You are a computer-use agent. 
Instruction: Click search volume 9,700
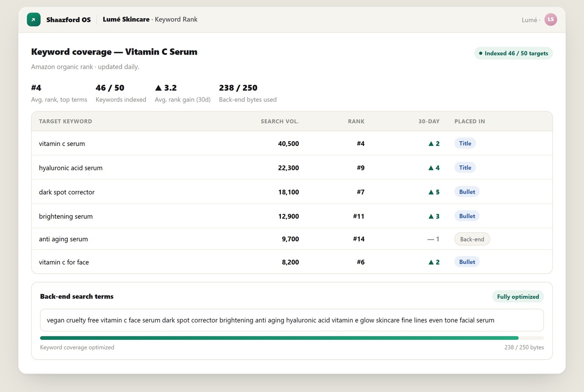tap(290, 239)
